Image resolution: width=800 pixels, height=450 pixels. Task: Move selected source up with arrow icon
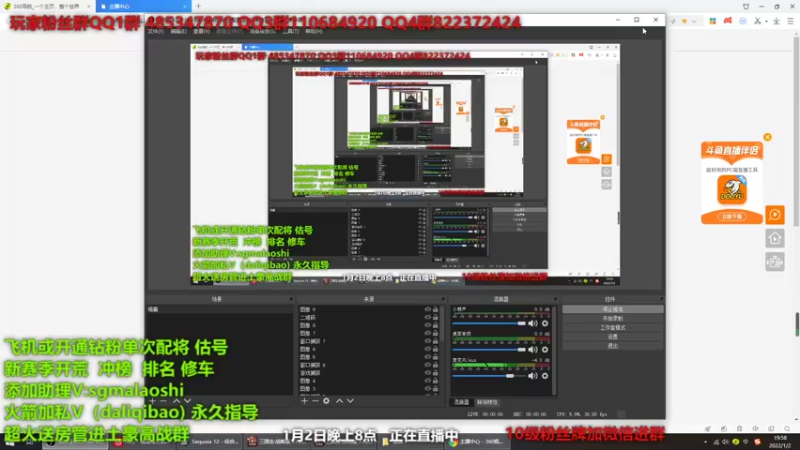(339, 401)
